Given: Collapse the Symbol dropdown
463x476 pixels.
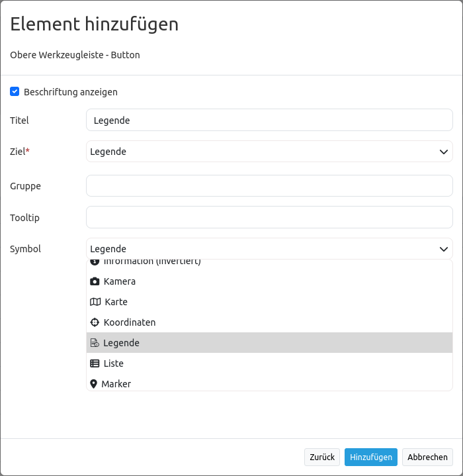Looking at the screenshot, I should click(x=269, y=249).
